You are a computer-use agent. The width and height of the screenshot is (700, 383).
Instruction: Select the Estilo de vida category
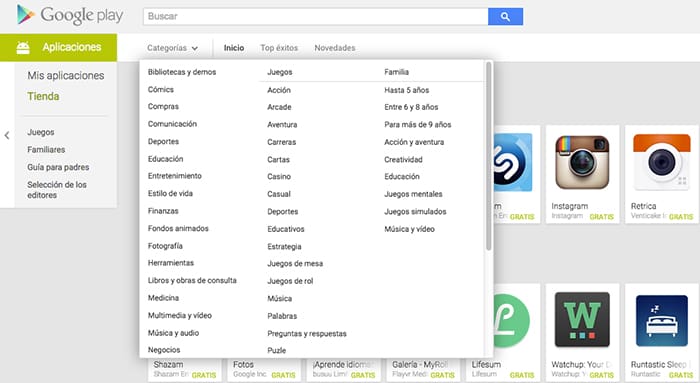click(170, 193)
